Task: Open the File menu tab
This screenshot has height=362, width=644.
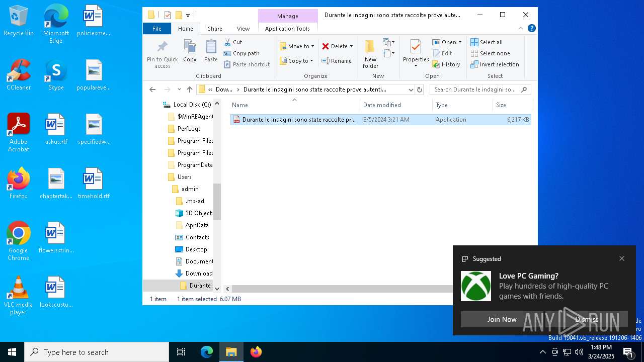Action: click(157, 29)
